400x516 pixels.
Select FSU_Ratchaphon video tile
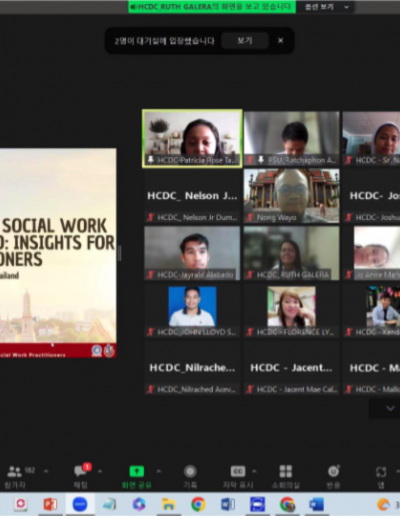pos(292,138)
